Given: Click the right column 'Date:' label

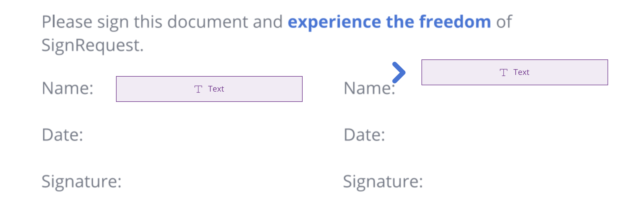Looking at the screenshot, I should [x=364, y=135].
